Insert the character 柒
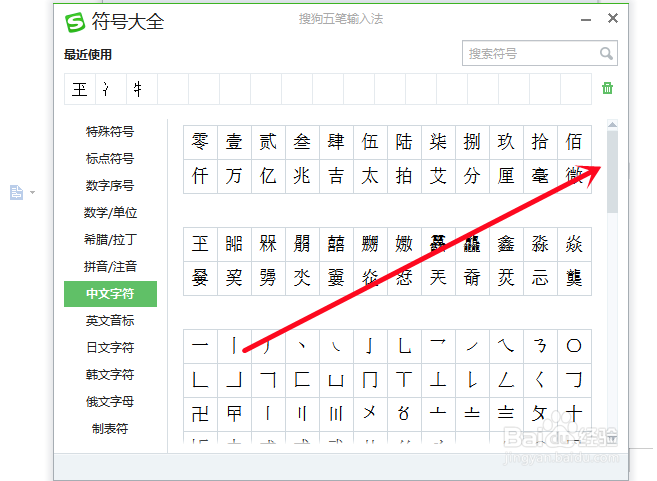 [438, 142]
